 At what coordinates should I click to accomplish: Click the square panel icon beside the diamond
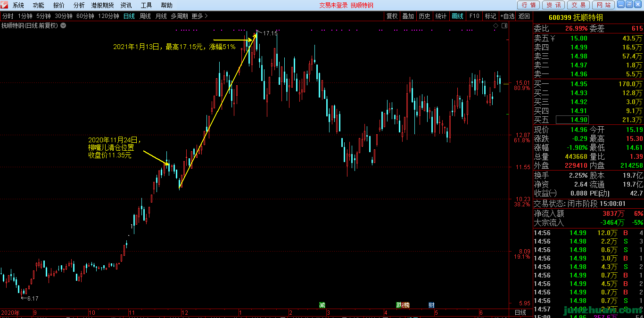coord(504,25)
